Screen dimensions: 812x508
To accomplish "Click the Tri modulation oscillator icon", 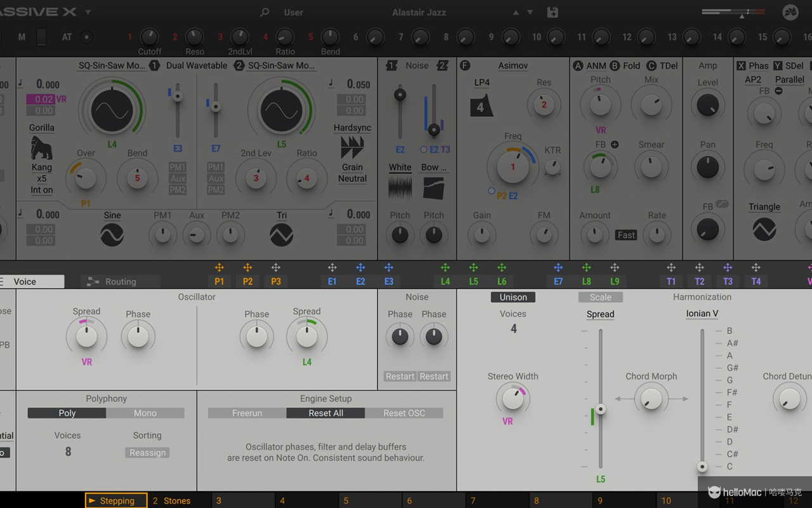I will tap(282, 236).
